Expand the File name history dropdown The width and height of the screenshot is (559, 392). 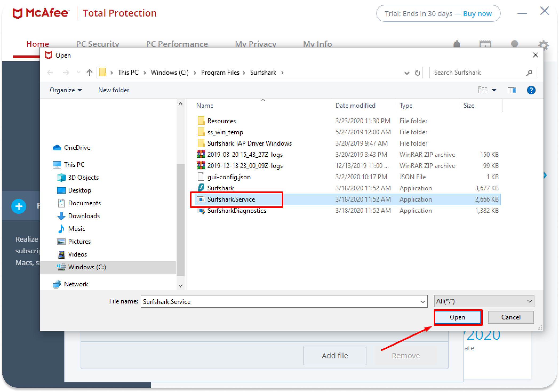[423, 302]
